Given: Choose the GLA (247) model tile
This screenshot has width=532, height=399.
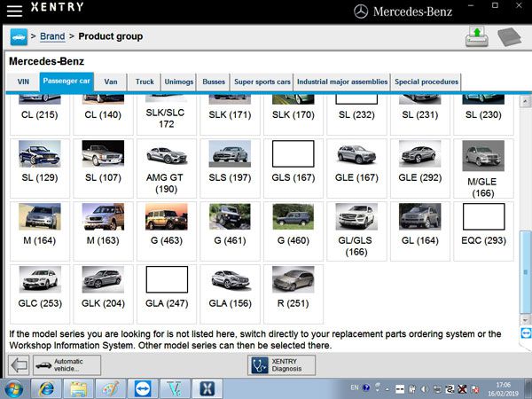Looking at the screenshot, I should pos(167,294).
